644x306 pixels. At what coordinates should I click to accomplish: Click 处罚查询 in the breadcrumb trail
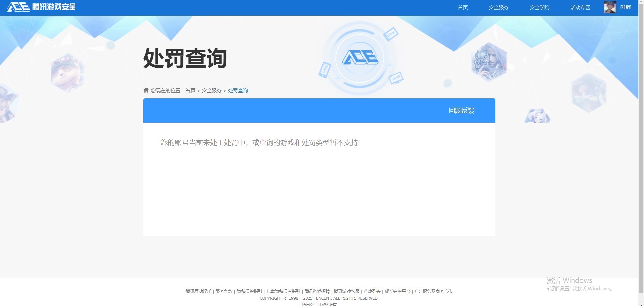[x=238, y=90]
